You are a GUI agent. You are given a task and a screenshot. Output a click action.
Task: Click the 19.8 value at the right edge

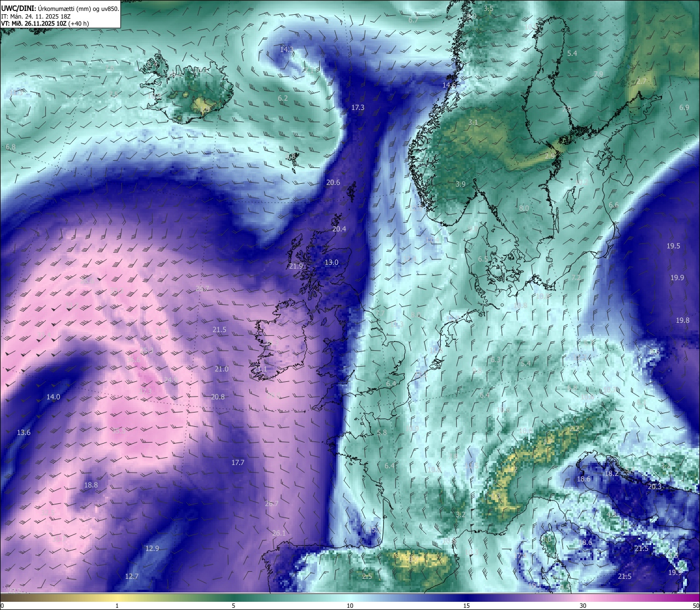click(x=682, y=321)
